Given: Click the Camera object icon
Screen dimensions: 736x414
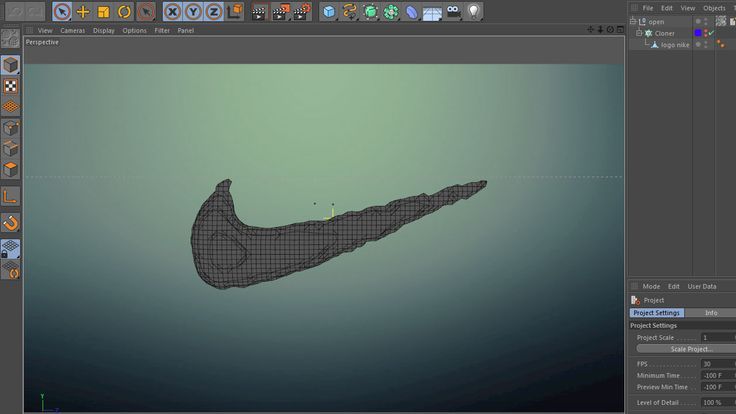Looking at the screenshot, I should [453, 12].
